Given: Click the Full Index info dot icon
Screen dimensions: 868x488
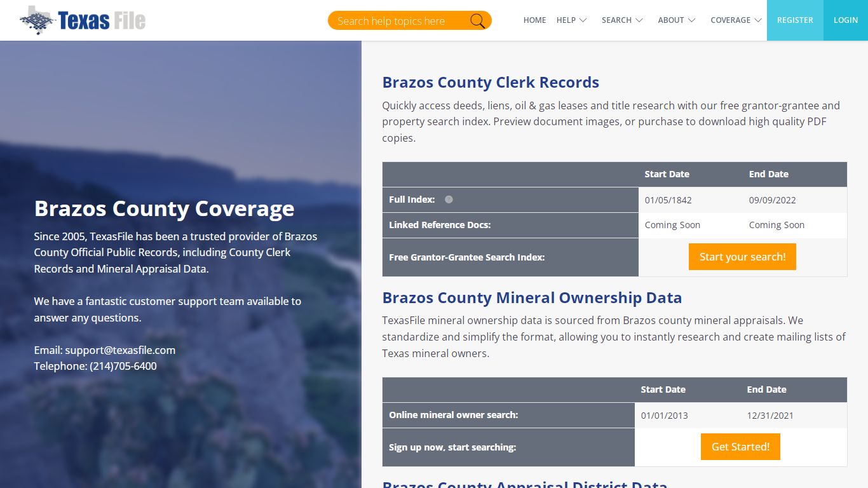Looking at the screenshot, I should coord(449,200).
